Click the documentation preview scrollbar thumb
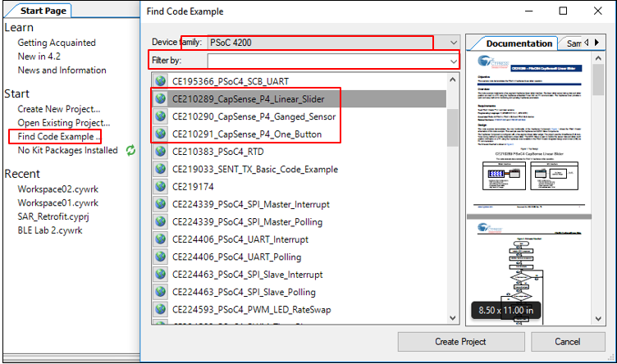Image resolution: width=617 pixels, height=364 pixels. [598, 80]
